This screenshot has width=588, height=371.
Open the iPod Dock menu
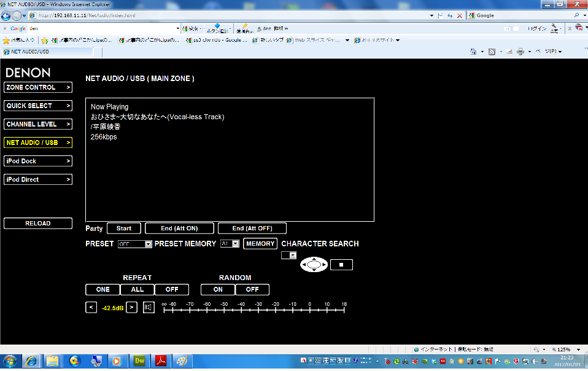pyautogui.click(x=38, y=161)
